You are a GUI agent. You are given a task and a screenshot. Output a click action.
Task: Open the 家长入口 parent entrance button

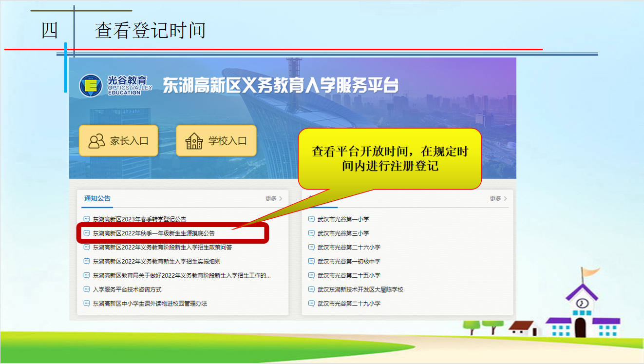click(x=118, y=141)
